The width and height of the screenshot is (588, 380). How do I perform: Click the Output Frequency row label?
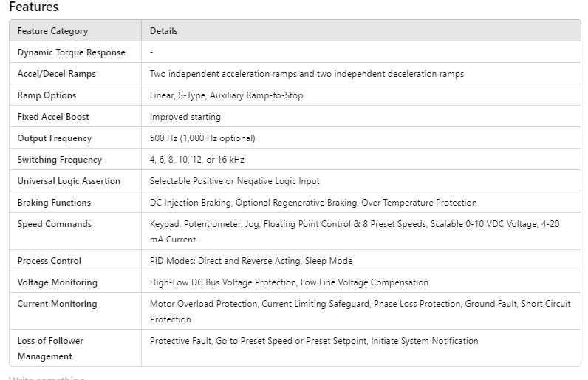click(54, 138)
